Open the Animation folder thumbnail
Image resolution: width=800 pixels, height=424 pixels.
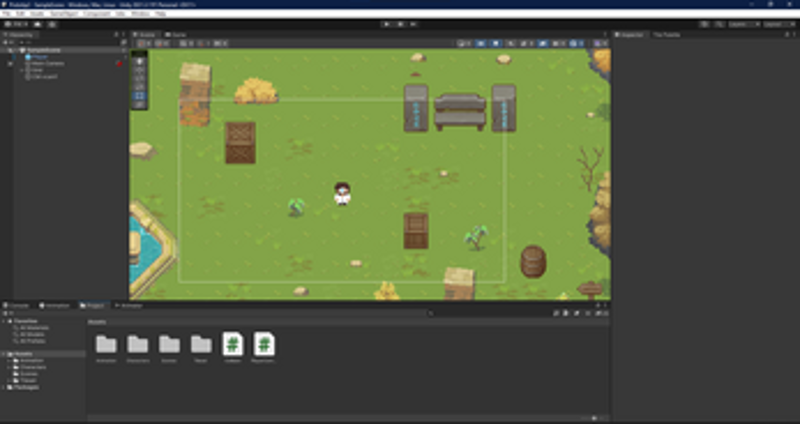106,344
